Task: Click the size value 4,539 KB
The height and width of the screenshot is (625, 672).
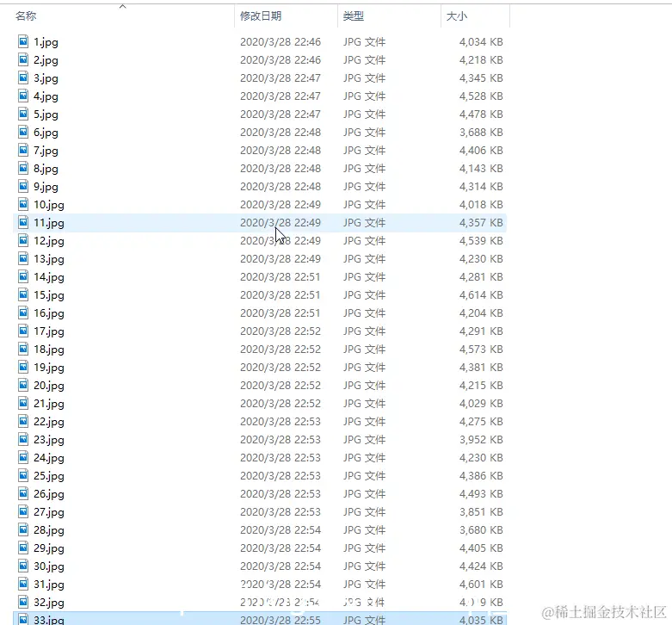Action: [x=481, y=240]
